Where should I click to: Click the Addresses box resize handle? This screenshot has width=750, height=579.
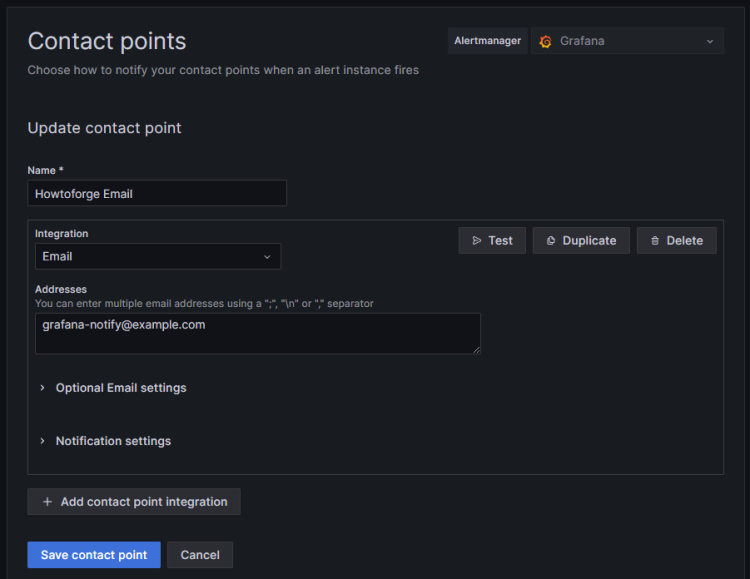click(477, 350)
